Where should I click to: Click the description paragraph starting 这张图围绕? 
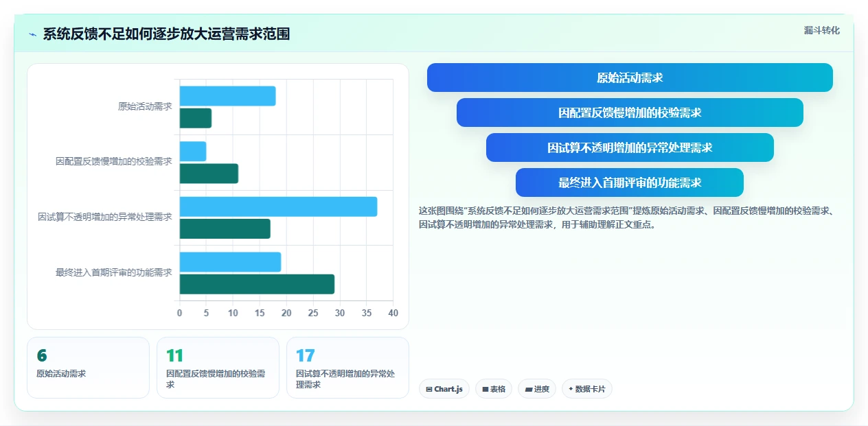[626, 217]
